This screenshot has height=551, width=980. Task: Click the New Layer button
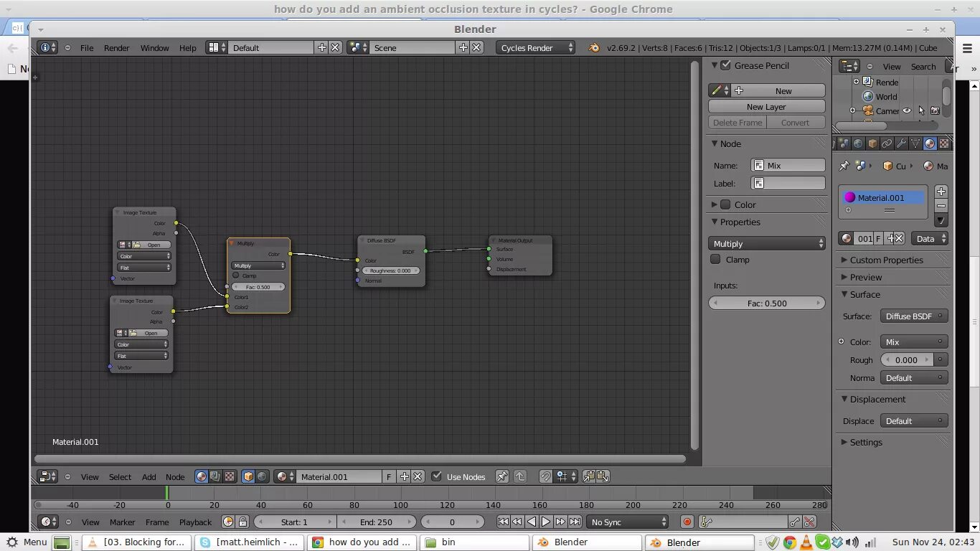click(766, 106)
